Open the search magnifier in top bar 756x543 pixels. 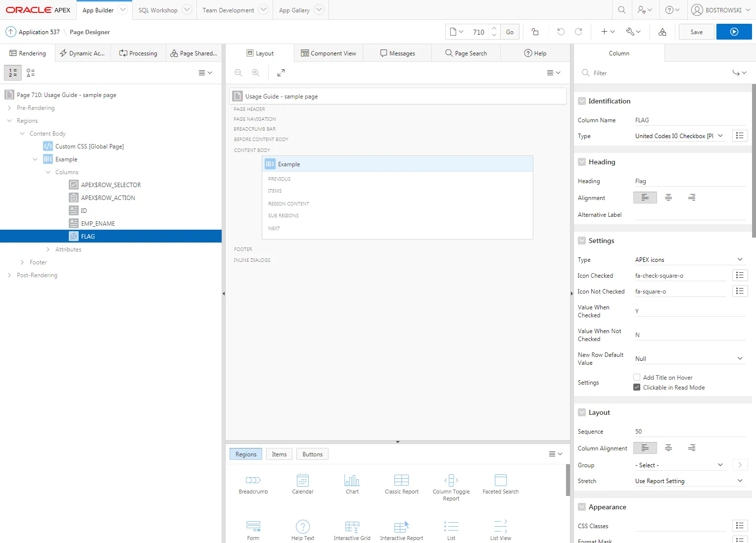click(x=622, y=10)
